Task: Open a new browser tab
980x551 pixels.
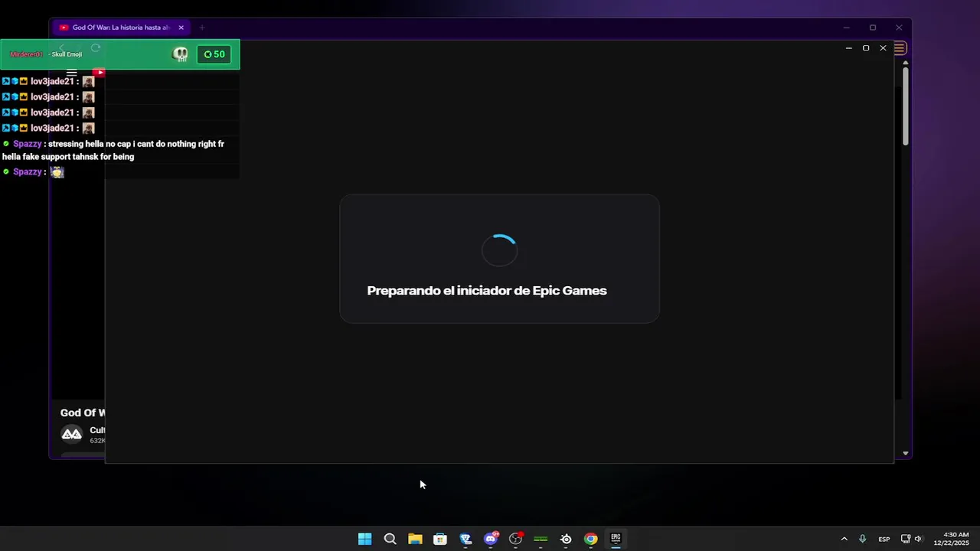Action: click(x=202, y=28)
